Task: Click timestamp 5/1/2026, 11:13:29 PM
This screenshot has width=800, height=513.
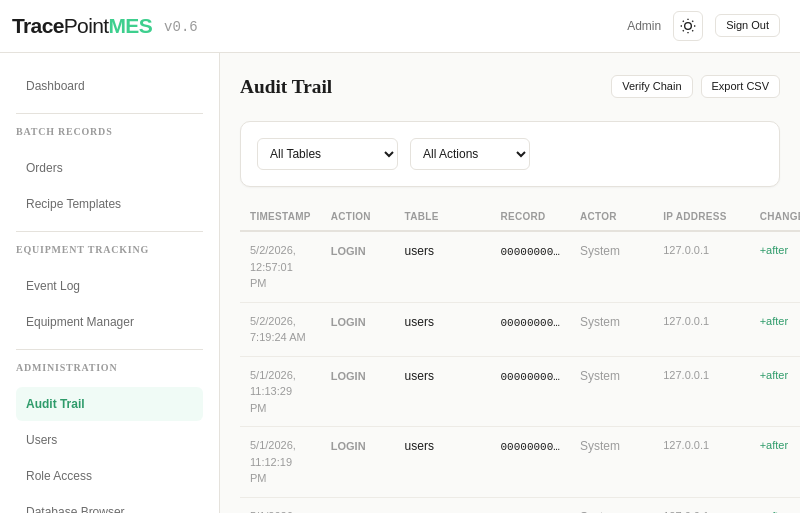Action: click(x=273, y=392)
